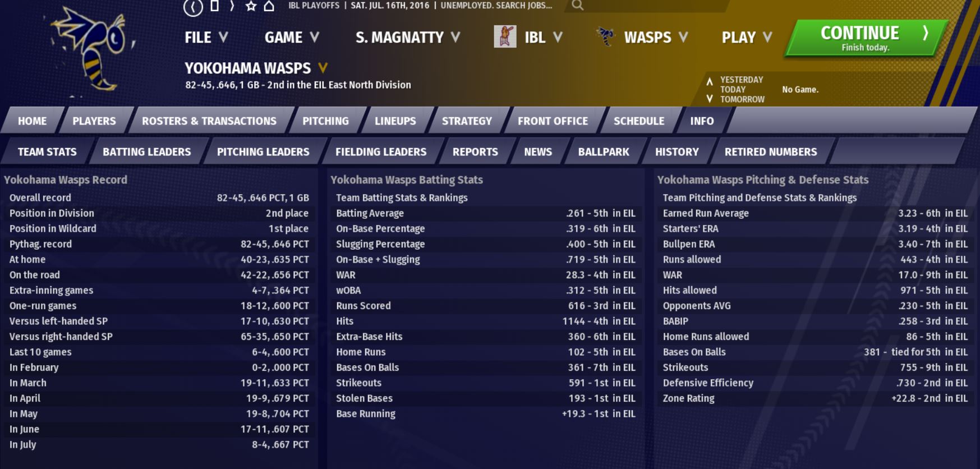Click the home house icon
This screenshot has width=980, height=469.
point(269,6)
